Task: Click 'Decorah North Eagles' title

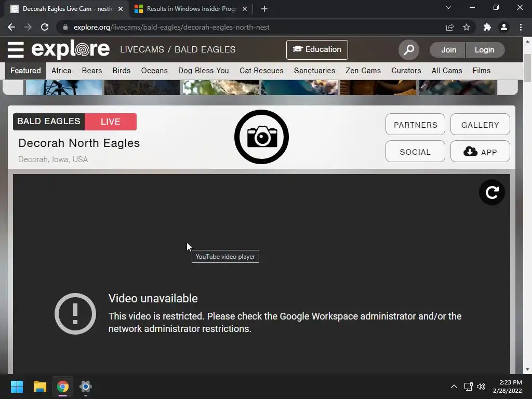Action: pos(79,143)
